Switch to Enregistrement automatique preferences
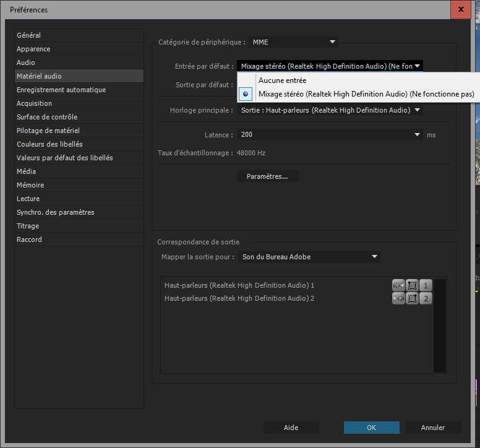 (61, 90)
